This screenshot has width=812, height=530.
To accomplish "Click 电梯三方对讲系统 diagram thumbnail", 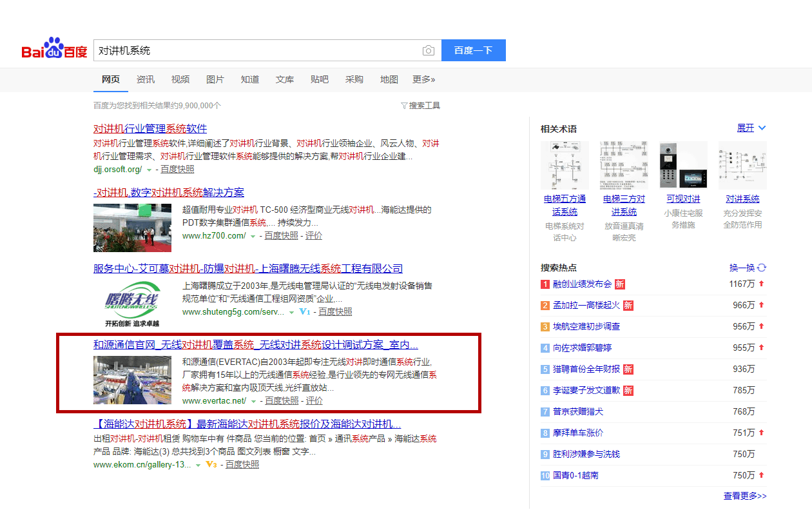I will pos(624,166).
